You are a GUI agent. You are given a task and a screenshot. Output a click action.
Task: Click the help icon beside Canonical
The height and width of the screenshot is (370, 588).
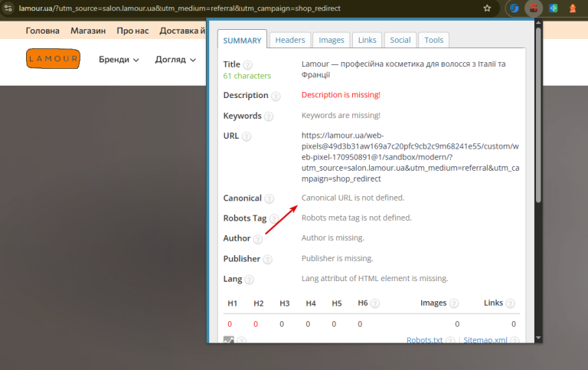(269, 199)
